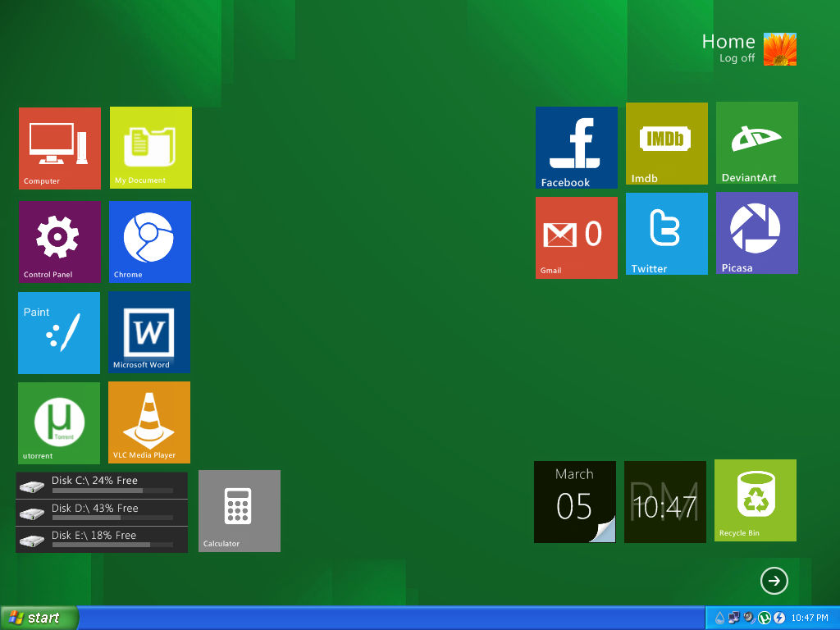
Task: Click the next page arrow button
Action: [774, 581]
